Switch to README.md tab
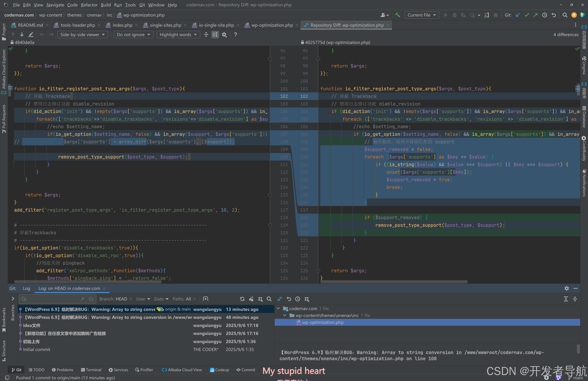 point(30,25)
